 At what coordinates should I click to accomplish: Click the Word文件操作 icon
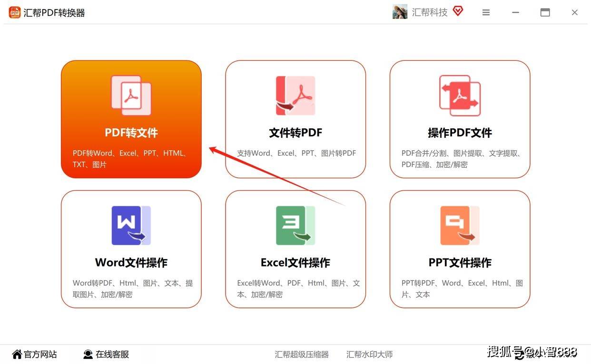pos(131,226)
